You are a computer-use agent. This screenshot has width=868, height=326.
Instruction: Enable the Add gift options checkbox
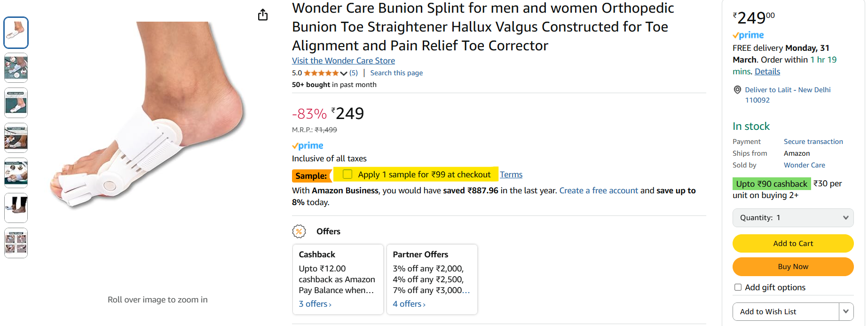pyautogui.click(x=738, y=287)
